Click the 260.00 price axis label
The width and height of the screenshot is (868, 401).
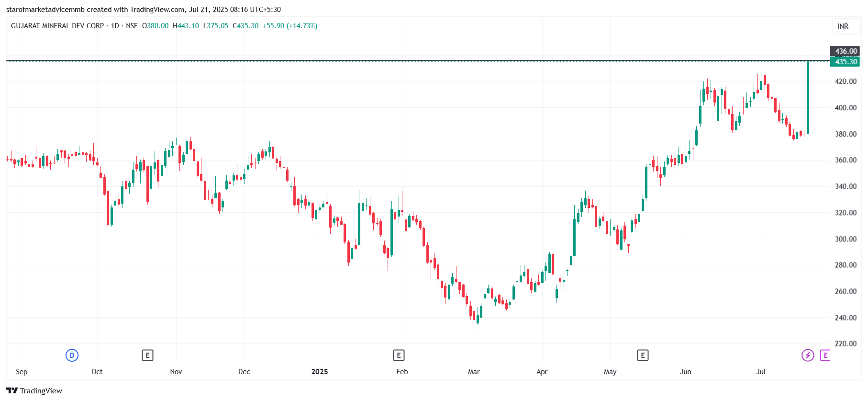point(846,291)
